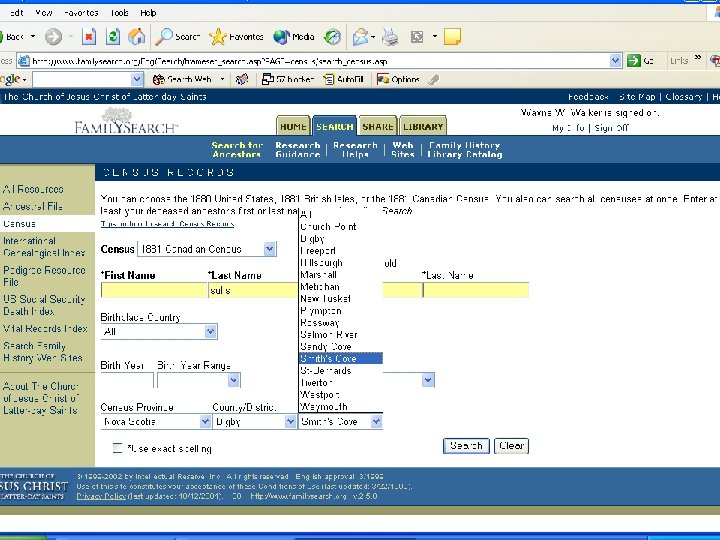Toggle the Use exact spelling checkbox
720x540 pixels.
pyautogui.click(x=118, y=448)
